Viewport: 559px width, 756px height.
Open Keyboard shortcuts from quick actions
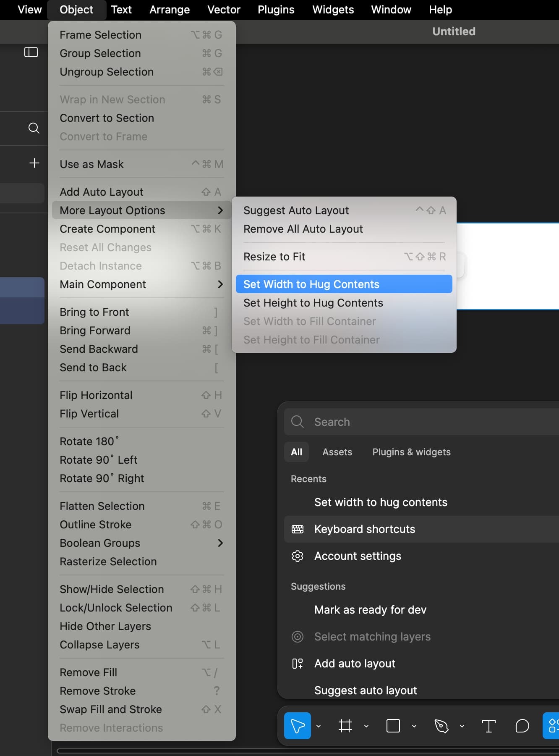click(421, 529)
